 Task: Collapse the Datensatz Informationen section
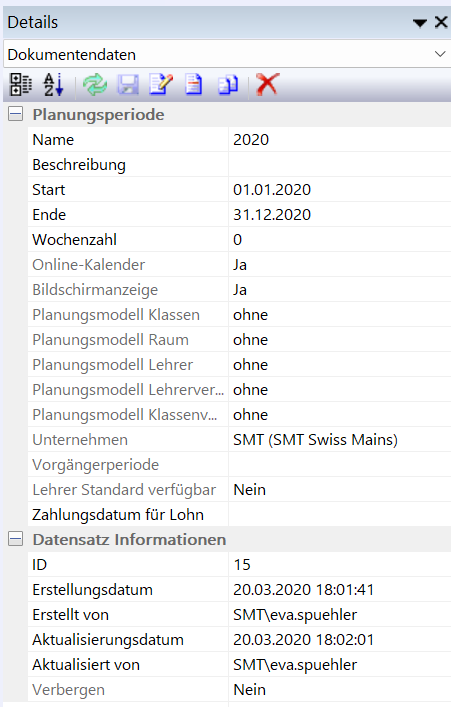(15, 539)
